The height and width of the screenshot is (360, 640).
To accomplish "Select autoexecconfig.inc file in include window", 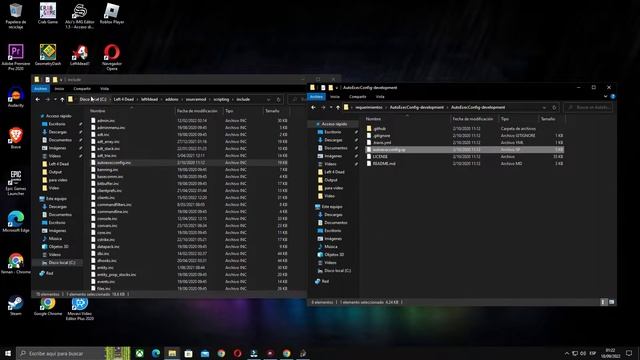I will point(189,162).
